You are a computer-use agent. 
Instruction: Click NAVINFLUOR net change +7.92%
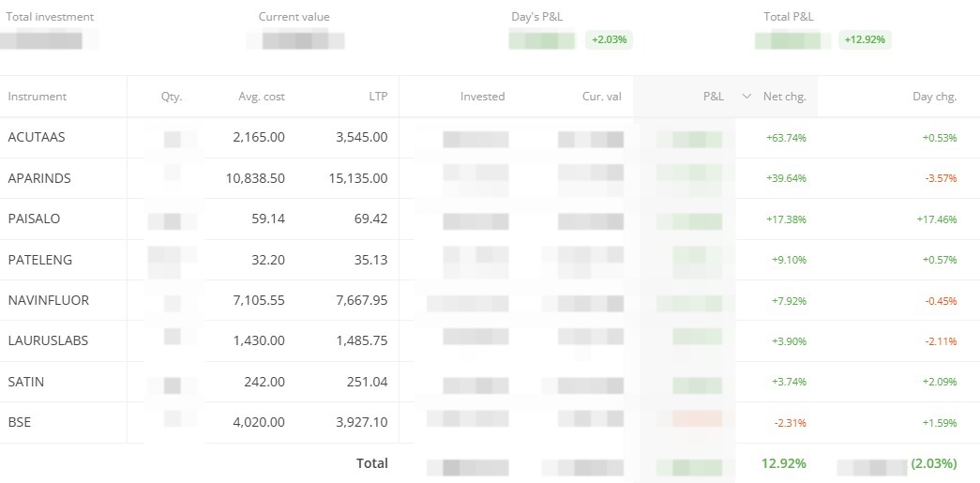(x=789, y=300)
